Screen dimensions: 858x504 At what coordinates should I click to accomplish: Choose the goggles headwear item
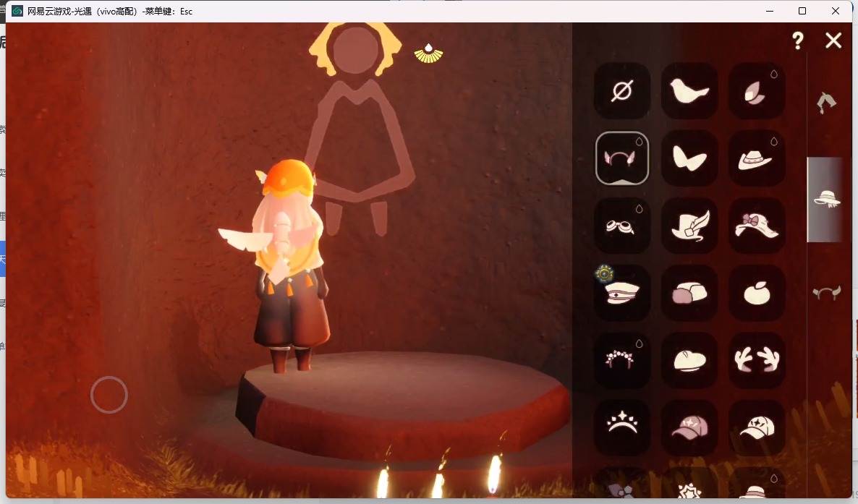pyautogui.click(x=622, y=226)
